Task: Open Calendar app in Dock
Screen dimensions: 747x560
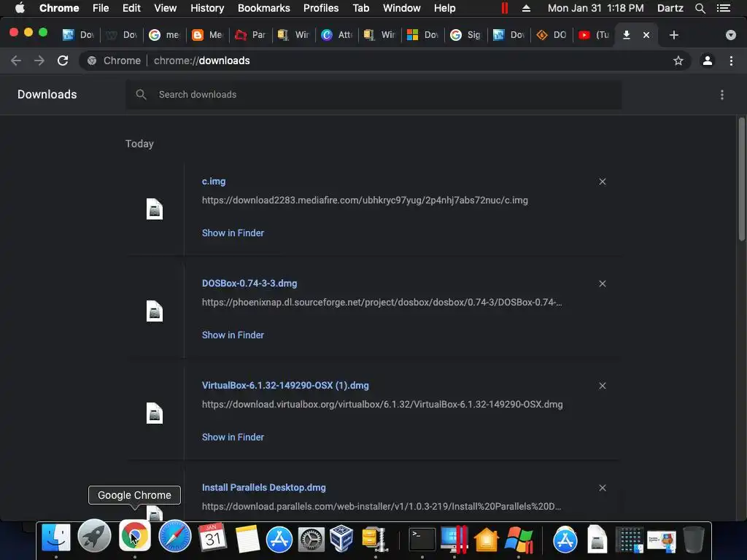Action: (212, 537)
